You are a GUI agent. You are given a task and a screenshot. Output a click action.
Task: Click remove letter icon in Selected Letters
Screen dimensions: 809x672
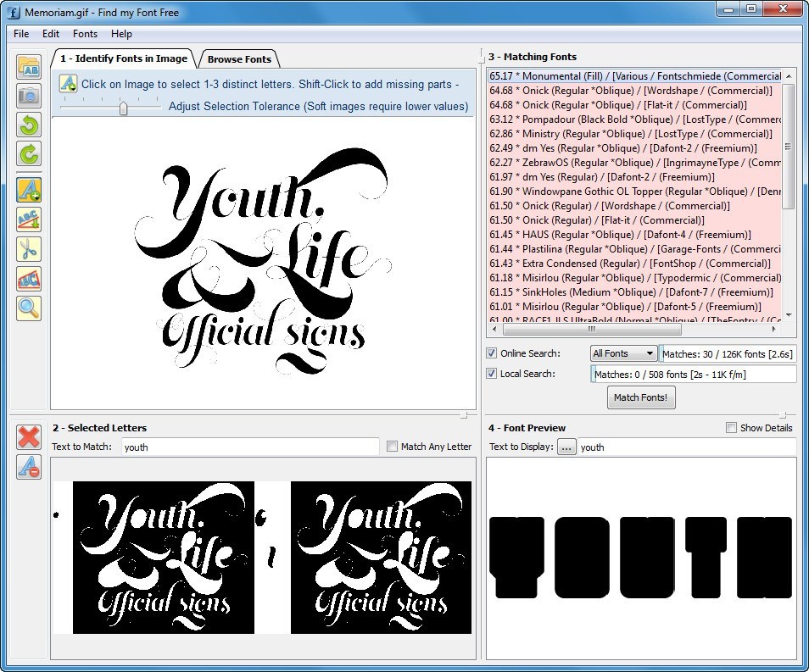[x=29, y=467]
